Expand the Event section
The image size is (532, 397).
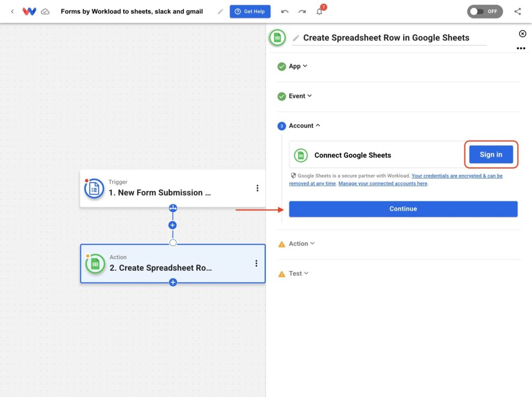[x=300, y=96]
